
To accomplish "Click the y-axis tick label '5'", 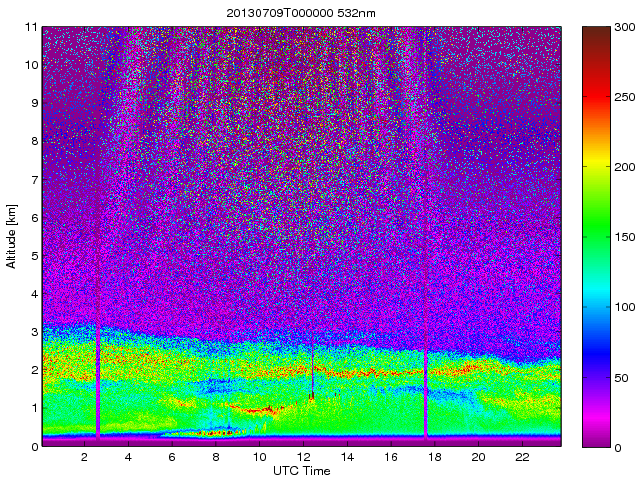I will pos(34,256).
